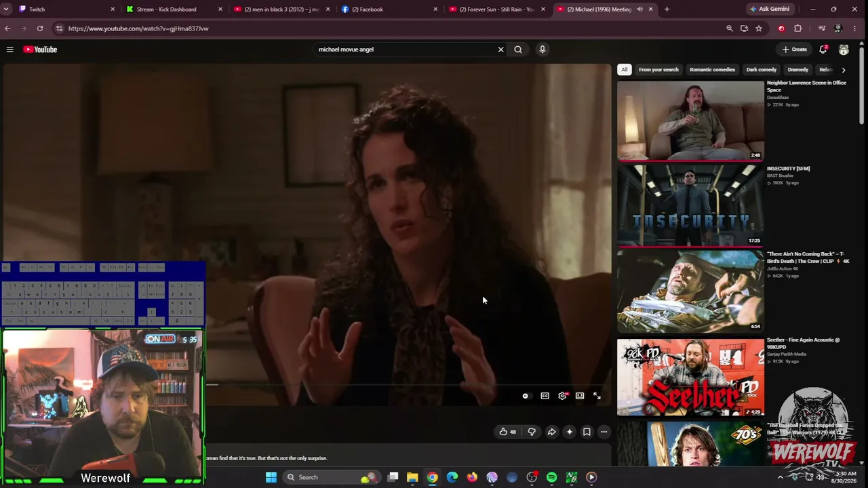Show hidden system tray icons chevron
The image size is (868, 488).
[780, 477]
